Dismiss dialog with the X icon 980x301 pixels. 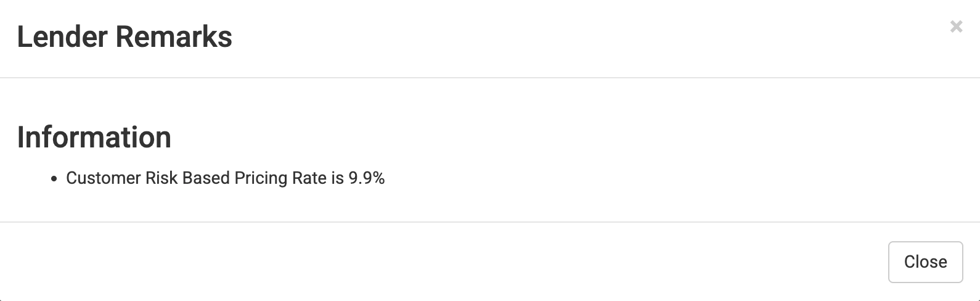[956, 27]
